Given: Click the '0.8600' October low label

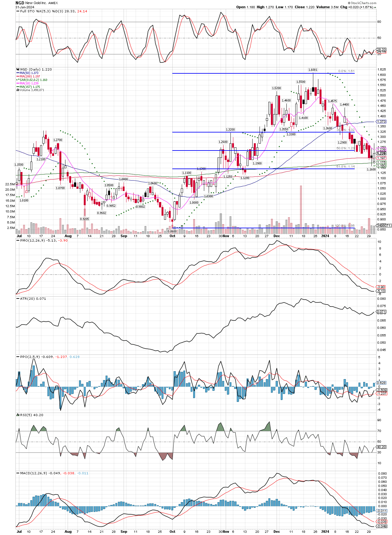Looking at the screenshot, I should pyautogui.click(x=172, y=231).
